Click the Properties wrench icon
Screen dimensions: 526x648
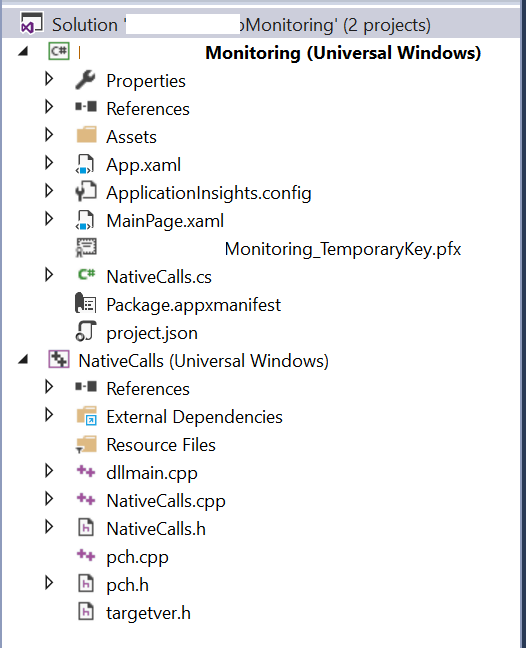click(86, 80)
